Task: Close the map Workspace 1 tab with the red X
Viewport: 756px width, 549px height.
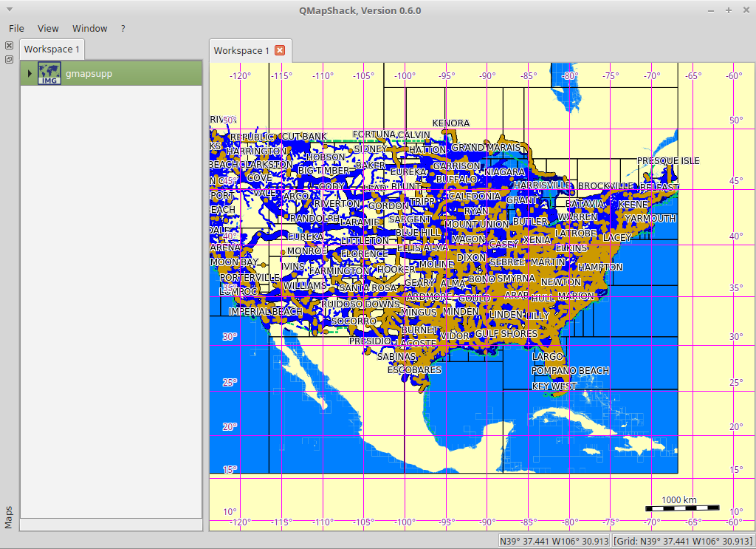Action: click(280, 50)
